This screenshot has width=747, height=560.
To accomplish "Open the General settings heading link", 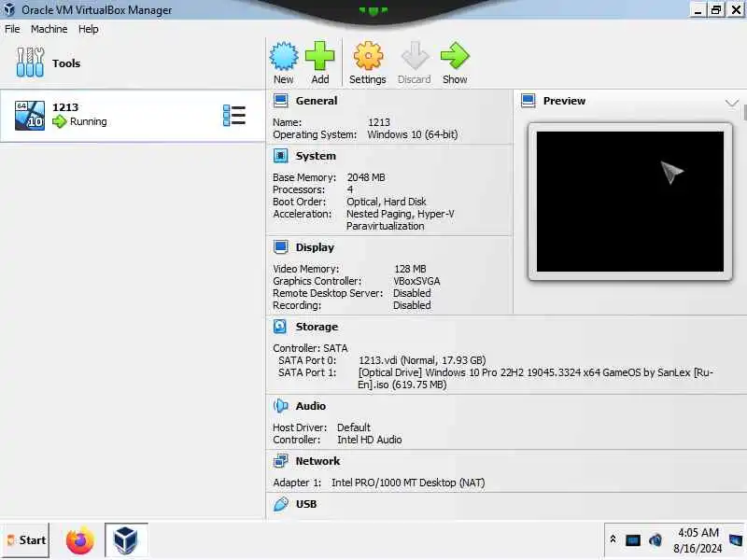I will [x=317, y=101].
